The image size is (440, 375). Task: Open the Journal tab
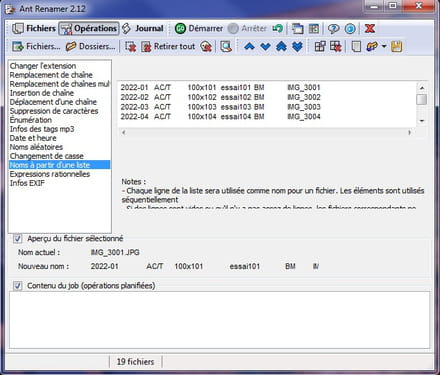pos(143,29)
